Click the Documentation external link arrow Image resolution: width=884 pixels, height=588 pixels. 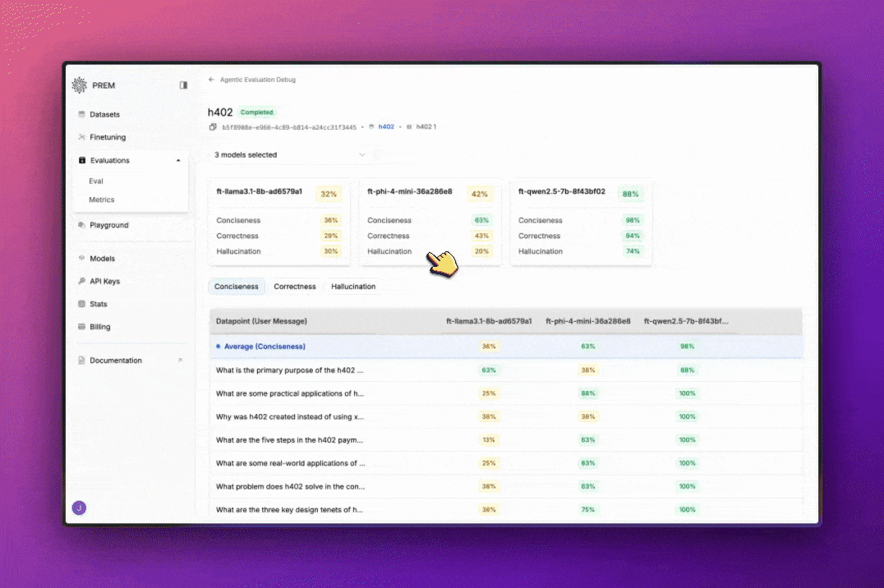(180, 361)
